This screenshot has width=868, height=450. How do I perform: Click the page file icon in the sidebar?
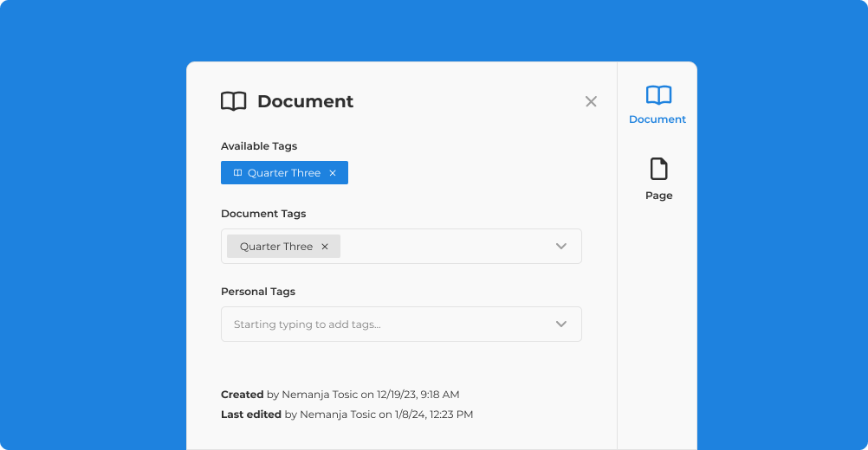658,169
